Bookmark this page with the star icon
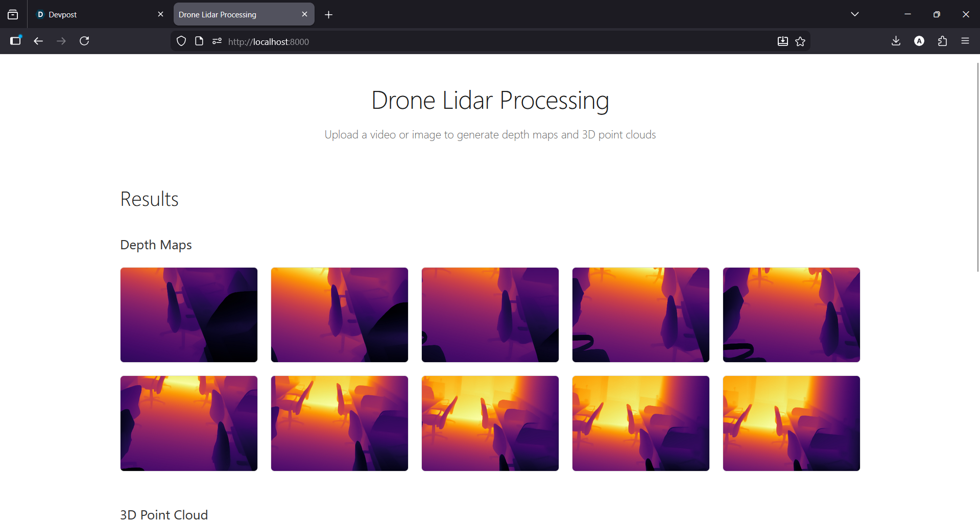The width and height of the screenshot is (980, 521). coord(800,41)
